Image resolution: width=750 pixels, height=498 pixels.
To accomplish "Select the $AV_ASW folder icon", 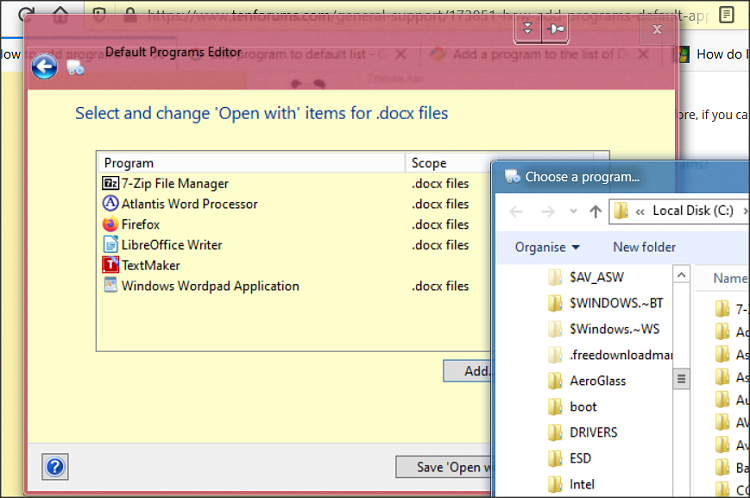I will [555, 277].
